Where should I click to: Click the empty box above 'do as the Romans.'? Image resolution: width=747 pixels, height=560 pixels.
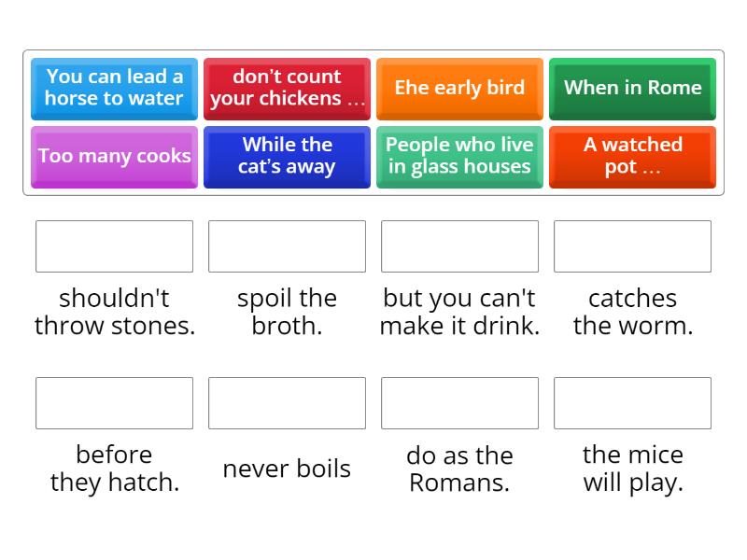[459, 403]
